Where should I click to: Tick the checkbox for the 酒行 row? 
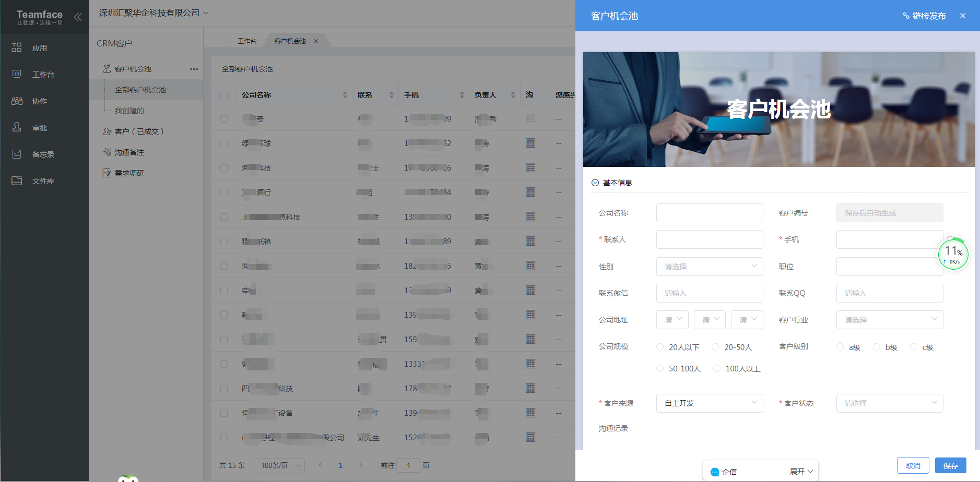[x=224, y=192]
